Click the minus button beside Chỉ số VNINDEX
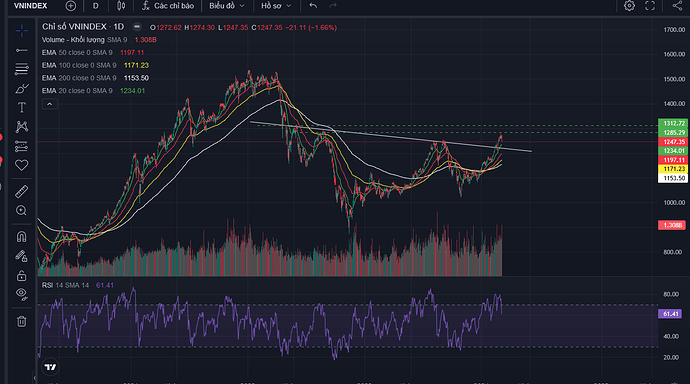This screenshot has height=384, width=690. pos(137,27)
